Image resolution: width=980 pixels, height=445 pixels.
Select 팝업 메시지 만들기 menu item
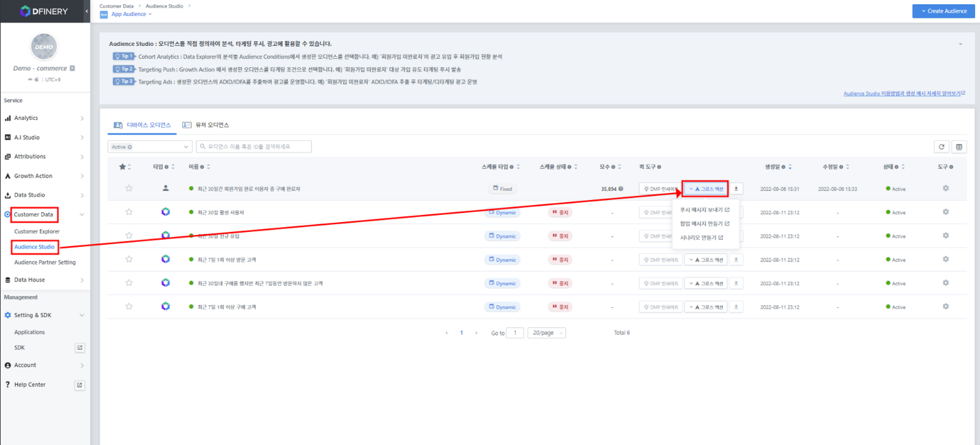[705, 224]
